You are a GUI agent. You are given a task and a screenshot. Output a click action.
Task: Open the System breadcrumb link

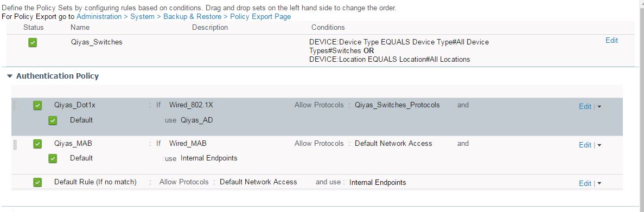[142, 16]
